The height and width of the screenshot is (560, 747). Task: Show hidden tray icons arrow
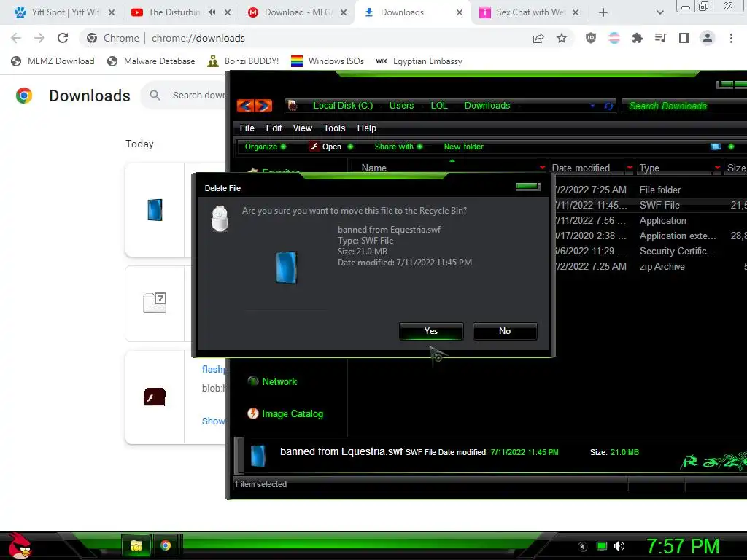click(x=583, y=547)
